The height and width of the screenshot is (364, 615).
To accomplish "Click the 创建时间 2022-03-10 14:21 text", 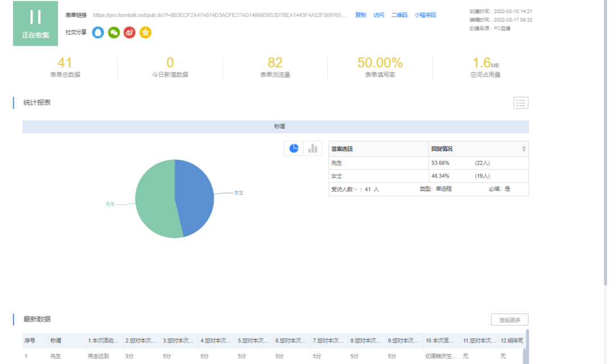I will point(501,11).
